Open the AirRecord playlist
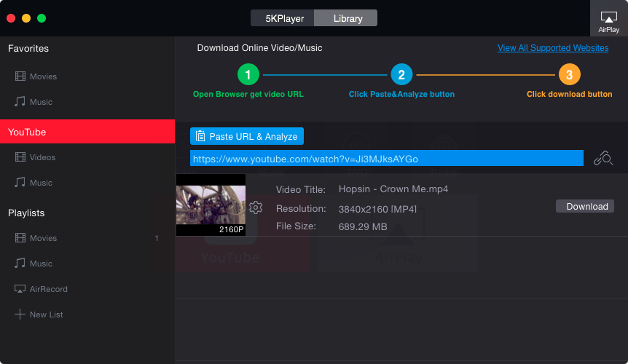 (49, 289)
